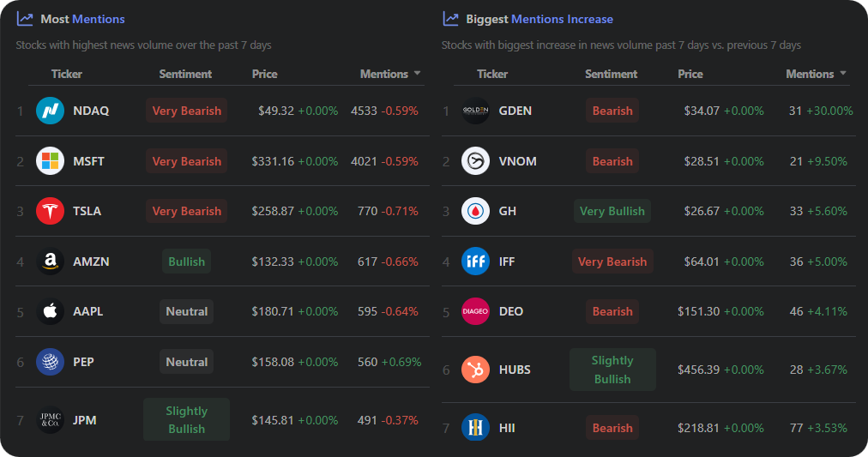Click the Very Bearish badge for MSFT
868x457 pixels.
(x=187, y=161)
